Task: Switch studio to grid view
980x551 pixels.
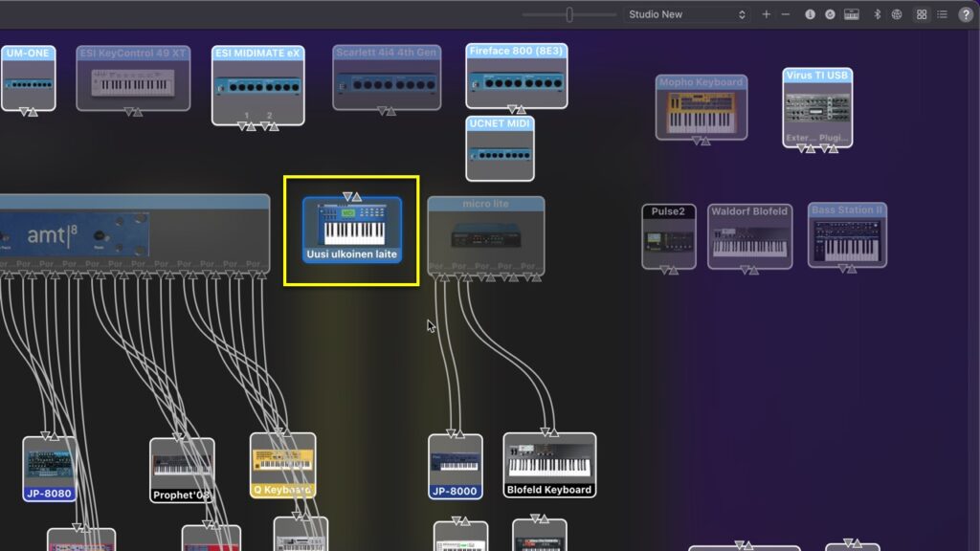Action: 921,14
